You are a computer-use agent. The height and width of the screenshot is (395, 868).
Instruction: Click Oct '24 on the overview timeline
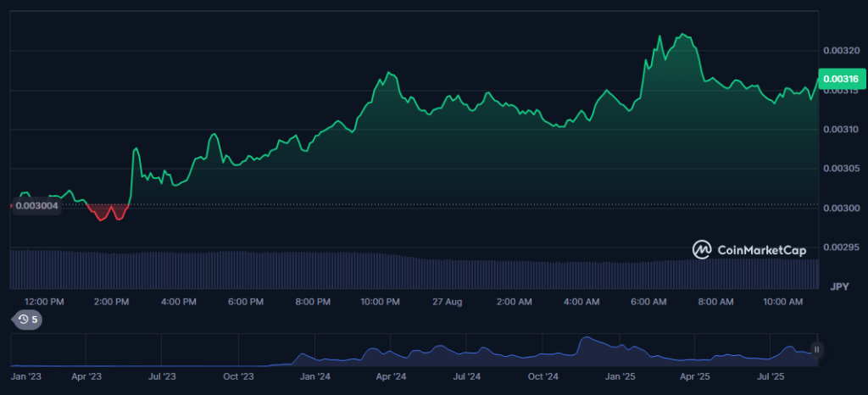pyautogui.click(x=542, y=376)
